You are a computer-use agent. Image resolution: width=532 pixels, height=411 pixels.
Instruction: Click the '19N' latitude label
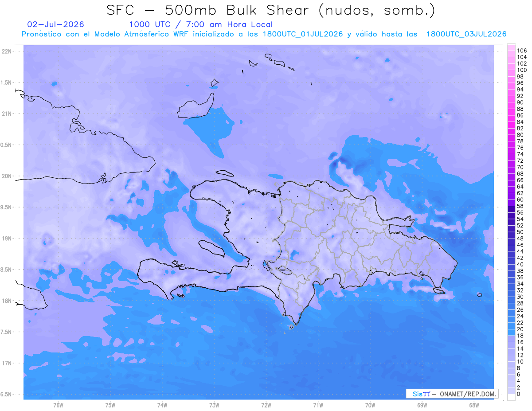[x=8, y=239]
